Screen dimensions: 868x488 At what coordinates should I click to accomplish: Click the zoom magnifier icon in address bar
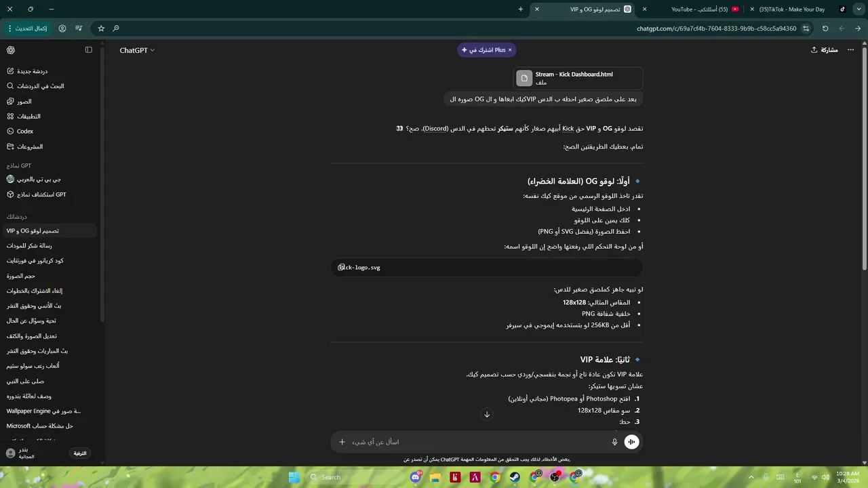point(116,28)
